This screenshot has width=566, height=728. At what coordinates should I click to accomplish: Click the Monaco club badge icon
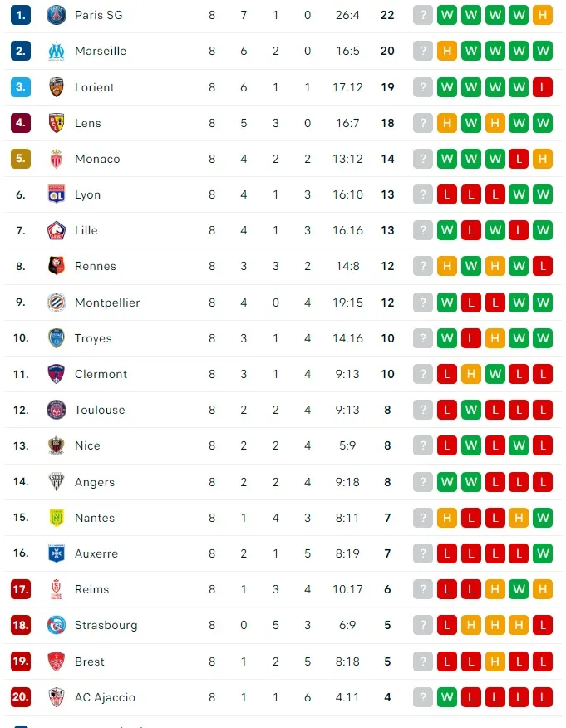tap(56, 159)
